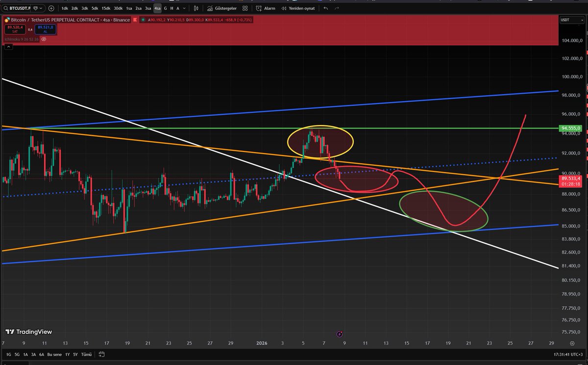Image resolution: width=588 pixels, height=365 pixels.
Task: Click the red flag icon beside Binance
Action: tap(134, 20)
